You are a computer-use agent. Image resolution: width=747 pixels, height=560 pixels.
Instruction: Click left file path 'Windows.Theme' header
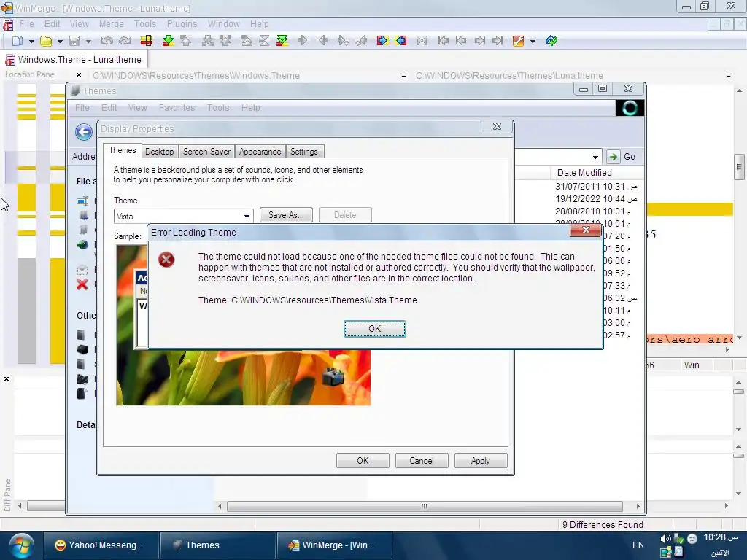pos(196,75)
